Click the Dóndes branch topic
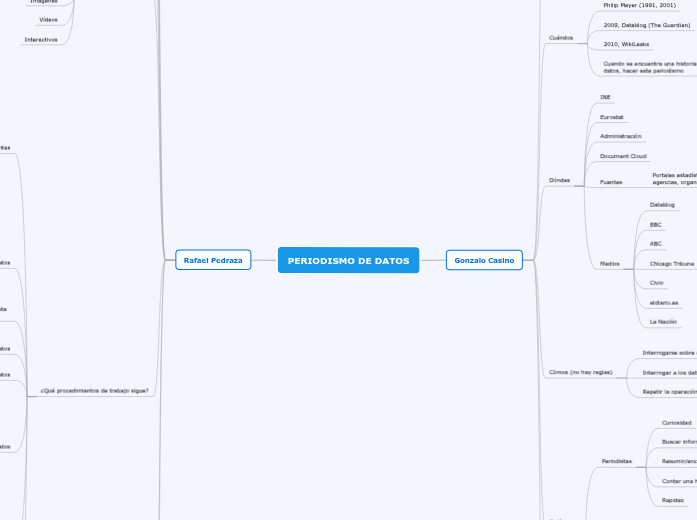697x520 pixels. tap(560, 180)
